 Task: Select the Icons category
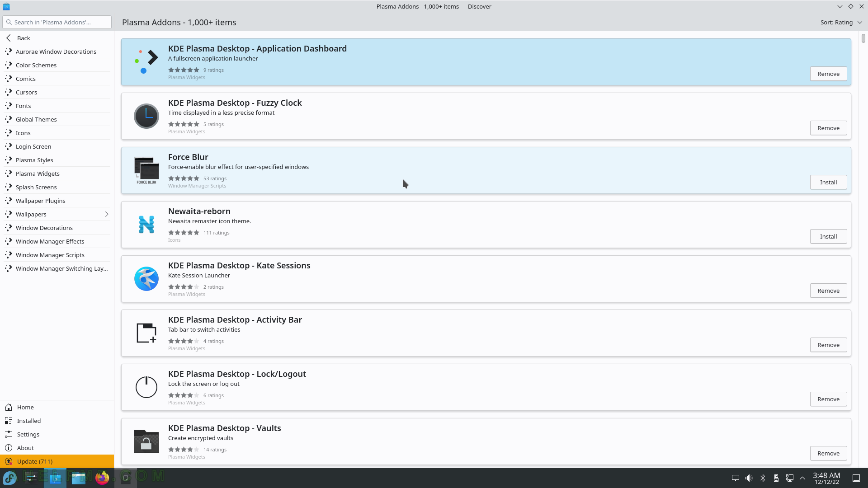57,133
